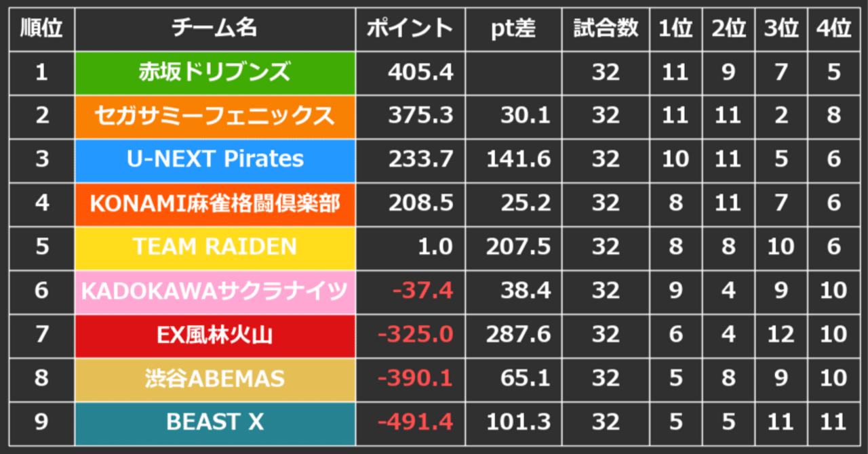868x454 pixels.
Task: Click the 順位 column header
Action: tap(41, 29)
